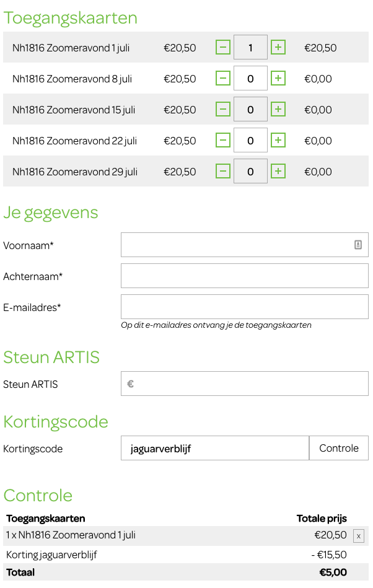Increase ticket quantity for Zoomeravond 1 juli
This screenshot has height=588, width=373.
click(x=278, y=47)
